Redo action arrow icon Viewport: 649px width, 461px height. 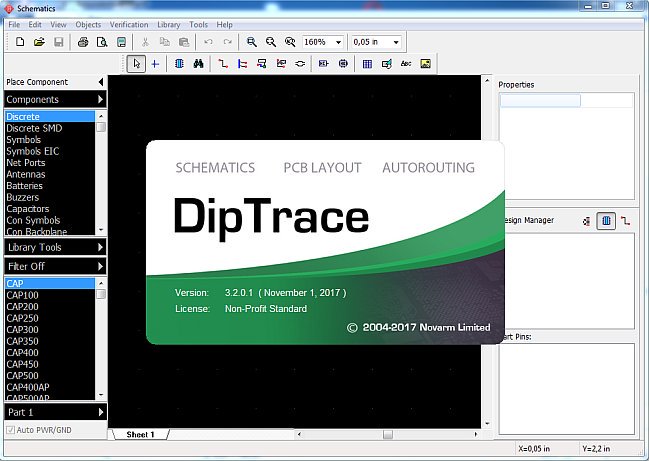(227, 42)
